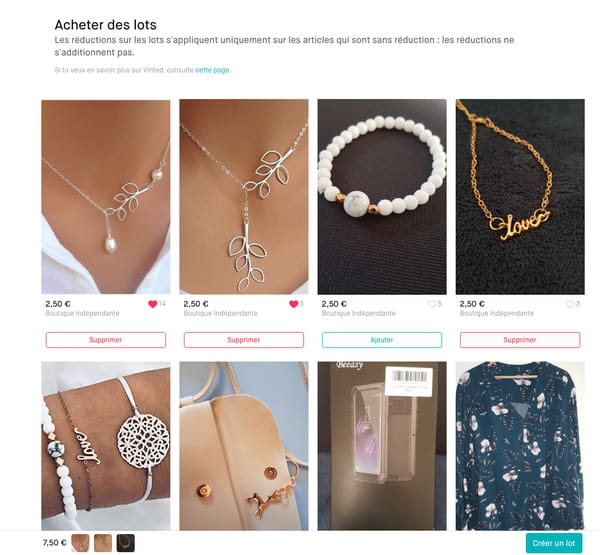This screenshot has height=555, width=600.
Task: Unlike the silver leaf lariat necklace heart
Action: 293,304
